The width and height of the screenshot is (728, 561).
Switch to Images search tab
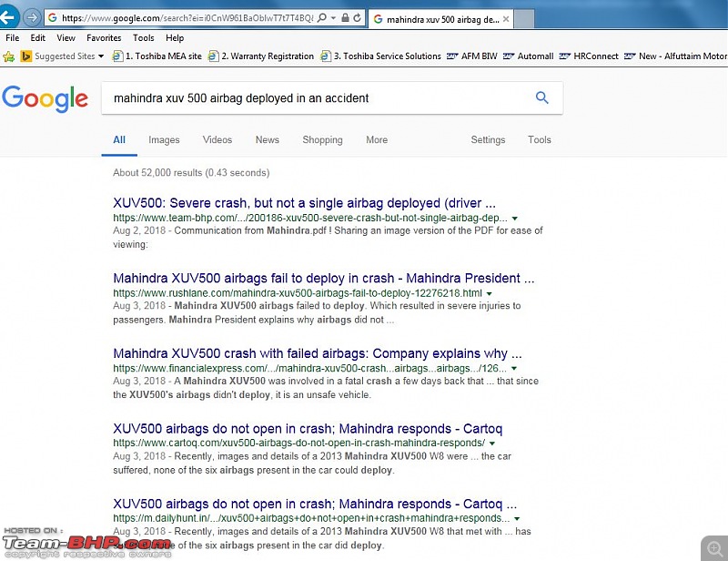coord(164,140)
